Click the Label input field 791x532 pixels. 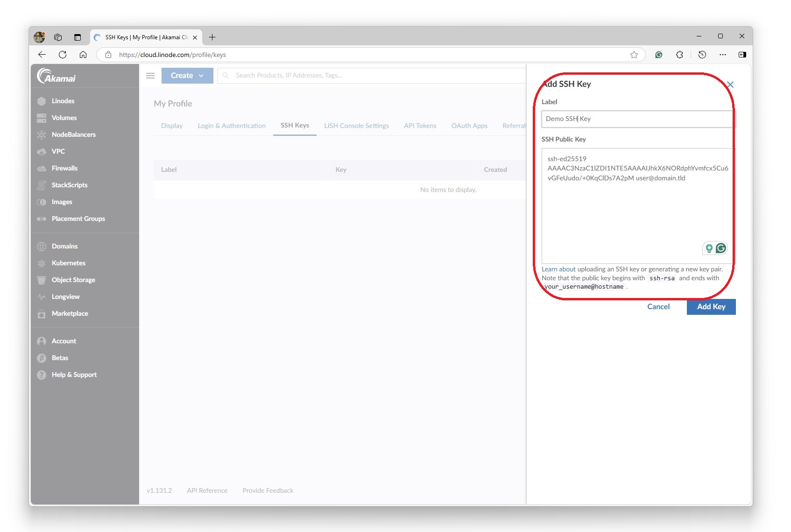[638, 119]
